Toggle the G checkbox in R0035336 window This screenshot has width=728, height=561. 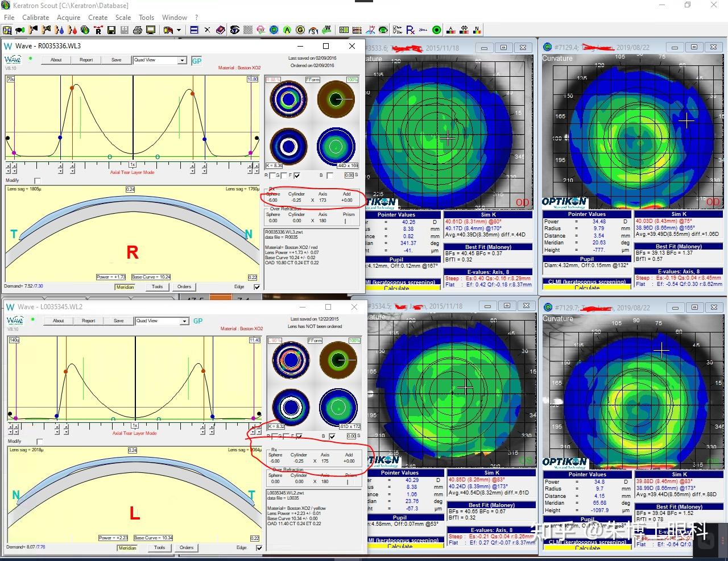[284, 176]
